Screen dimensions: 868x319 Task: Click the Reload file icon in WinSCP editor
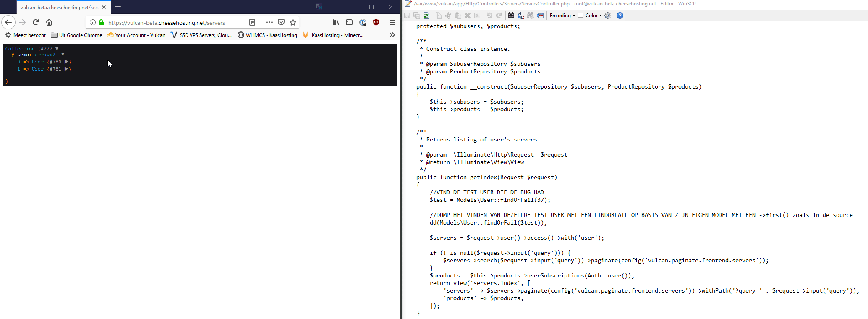click(x=426, y=16)
